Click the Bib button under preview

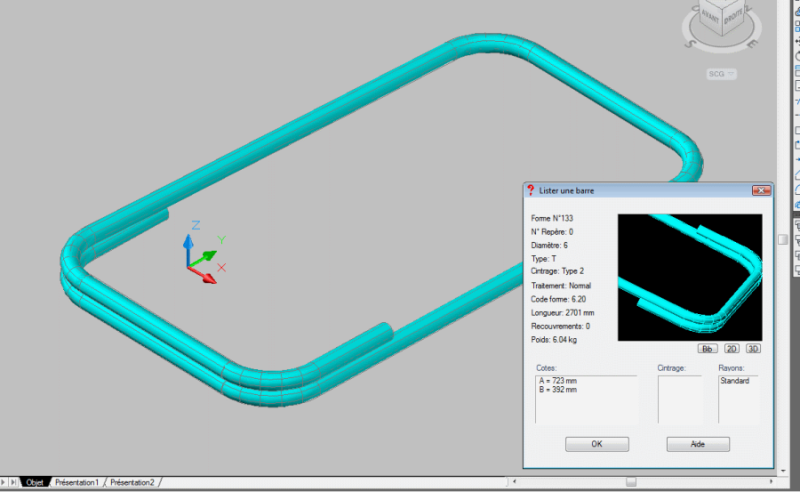(707, 349)
